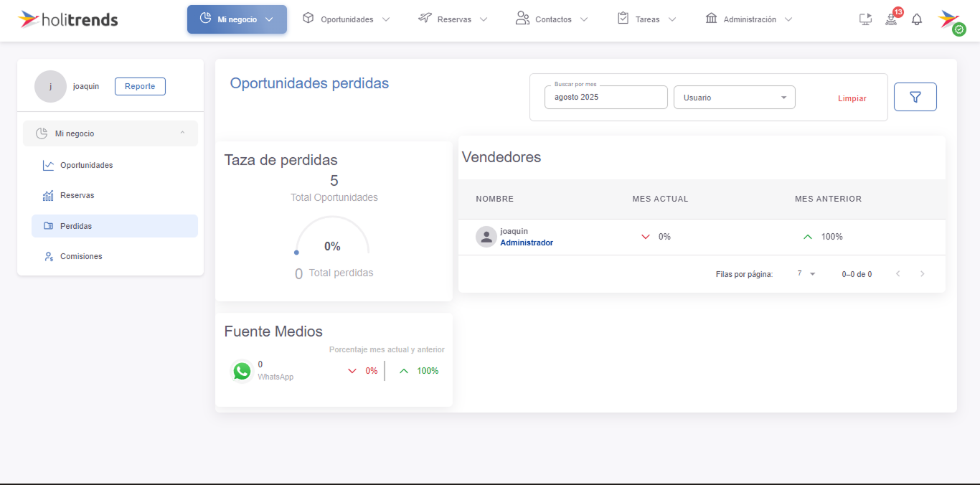The height and width of the screenshot is (485, 980).
Task: Click the sidebar Comisiones person icon
Action: click(x=48, y=256)
